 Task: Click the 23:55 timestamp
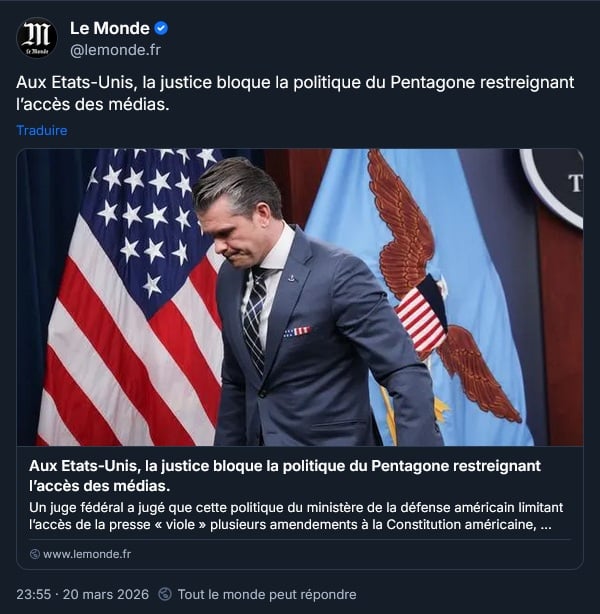point(34,594)
